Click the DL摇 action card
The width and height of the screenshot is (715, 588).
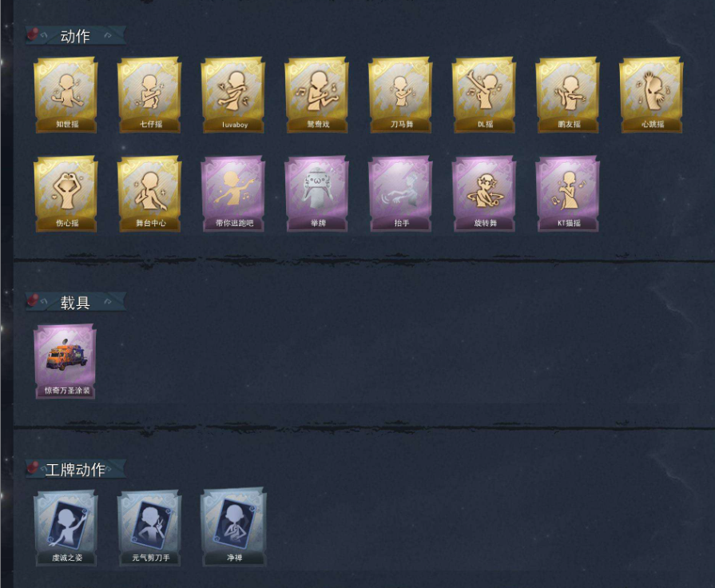point(484,95)
